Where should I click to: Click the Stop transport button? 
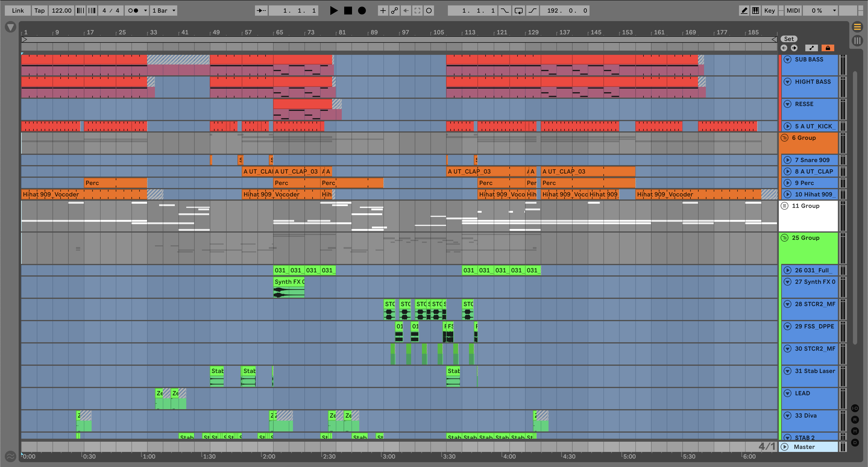(x=348, y=11)
